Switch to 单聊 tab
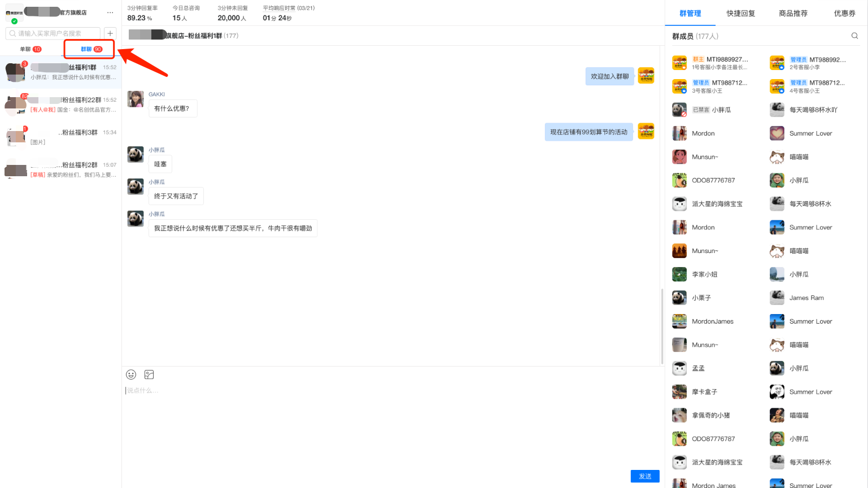 click(x=30, y=49)
